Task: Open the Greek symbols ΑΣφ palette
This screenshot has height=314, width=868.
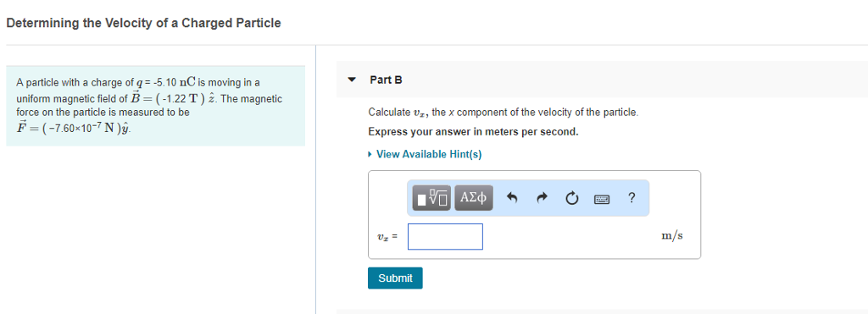Action: (x=474, y=198)
